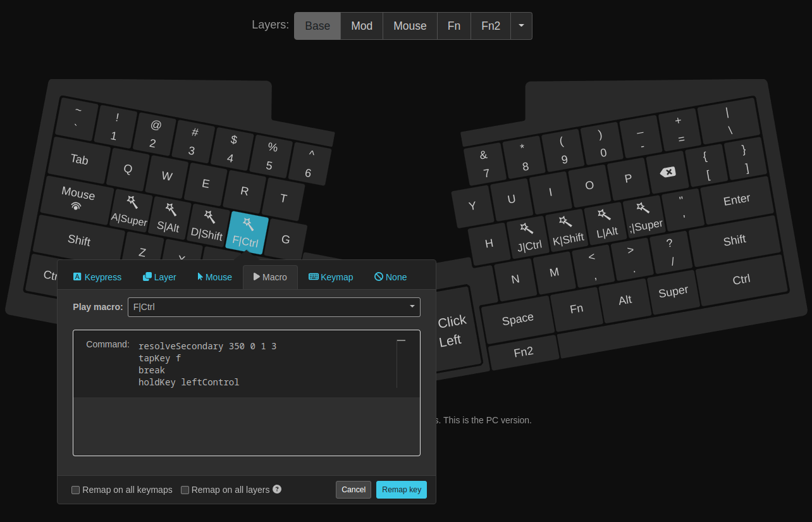Click the Mouse layer key on keyboard
The height and width of the screenshot is (522, 812).
[x=78, y=197]
